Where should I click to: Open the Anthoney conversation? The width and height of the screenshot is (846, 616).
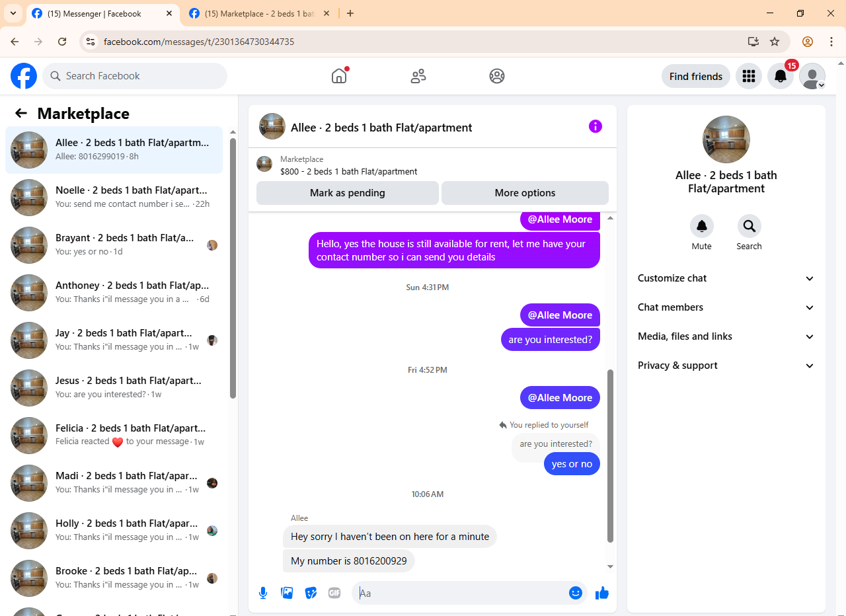(x=114, y=293)
